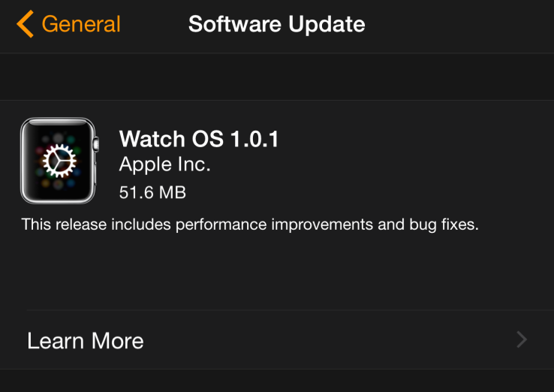Click the Apple Watch update image
Screen dimensions: 554x392
pyautogui.click(x=57, y=161)
